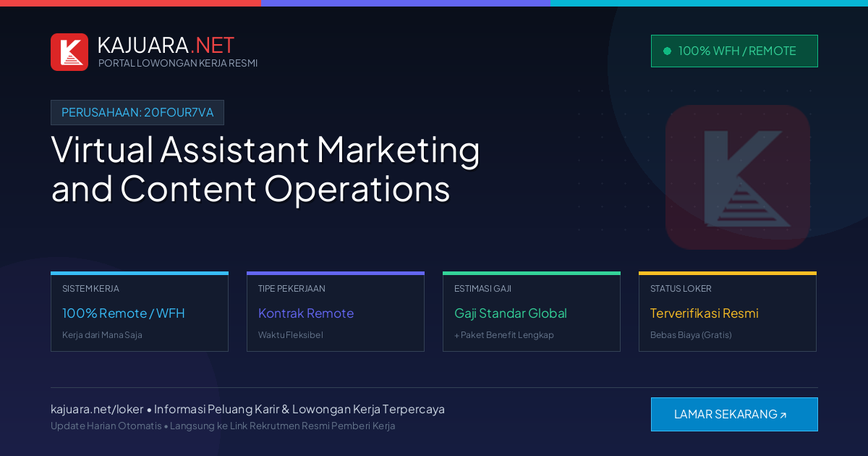Click the Kerja dari Mana Saja text

click(102, 335)
